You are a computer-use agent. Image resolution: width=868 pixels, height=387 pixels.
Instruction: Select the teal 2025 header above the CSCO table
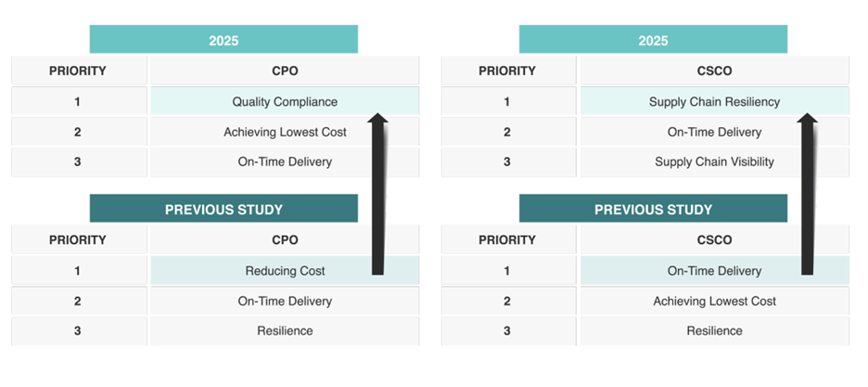tap(653, 40)
